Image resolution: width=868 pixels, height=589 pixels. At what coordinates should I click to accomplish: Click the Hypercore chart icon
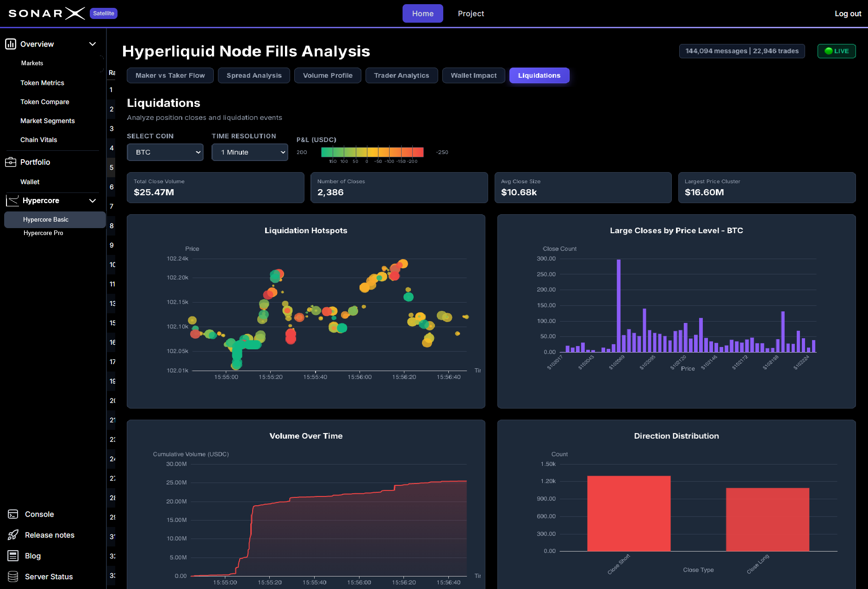(x=12, y=200)
